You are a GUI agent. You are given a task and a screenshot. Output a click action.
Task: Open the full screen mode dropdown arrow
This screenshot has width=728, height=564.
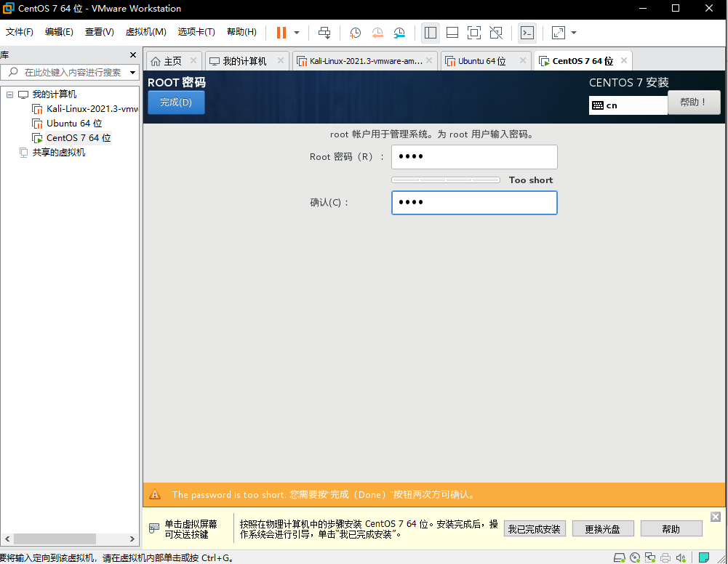pyautogui.click(x=575, y=33)
